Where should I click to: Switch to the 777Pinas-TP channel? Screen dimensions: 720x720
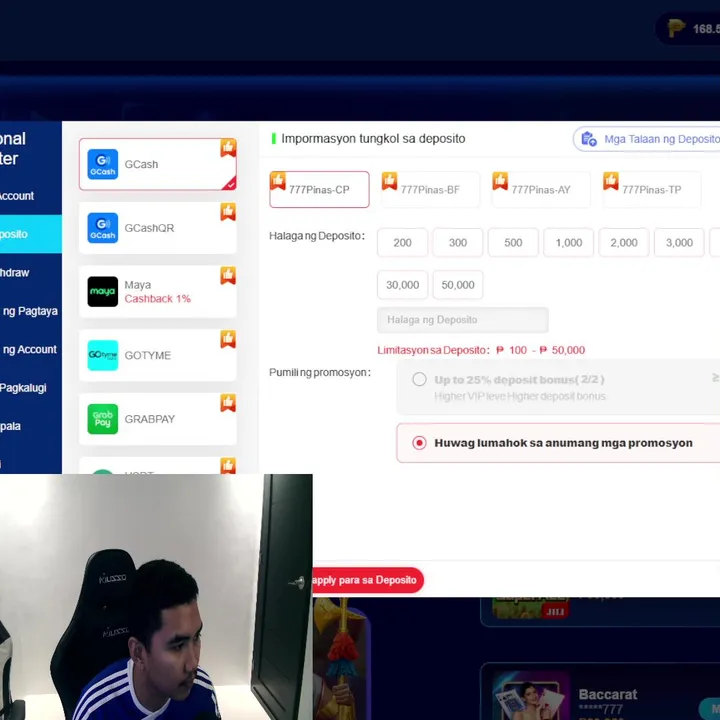point(652,190)
